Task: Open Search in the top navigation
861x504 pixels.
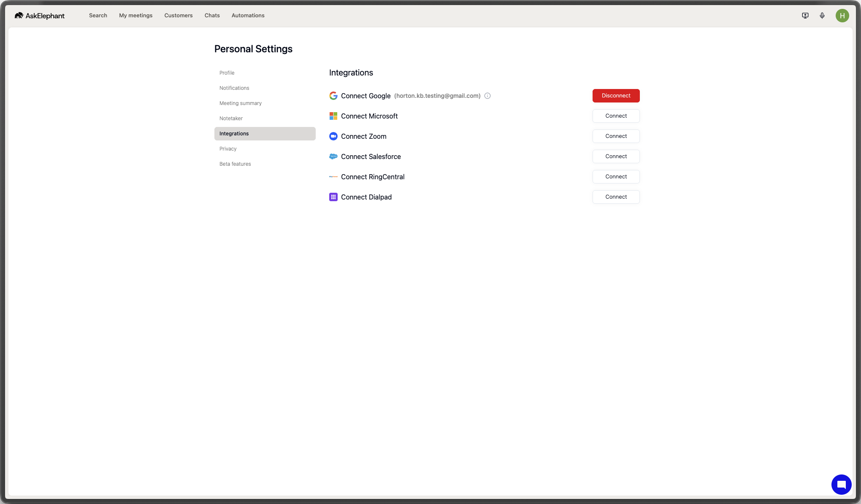Action: point(98,16)
